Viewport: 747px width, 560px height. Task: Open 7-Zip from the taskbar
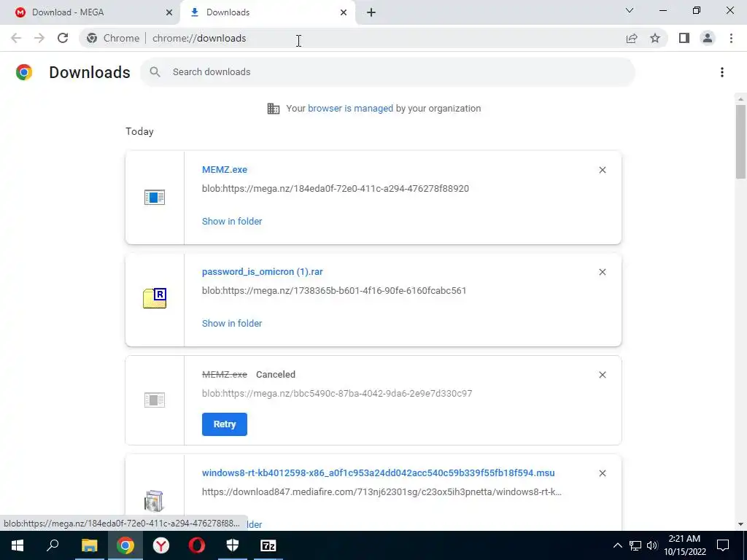click(268, 545)
